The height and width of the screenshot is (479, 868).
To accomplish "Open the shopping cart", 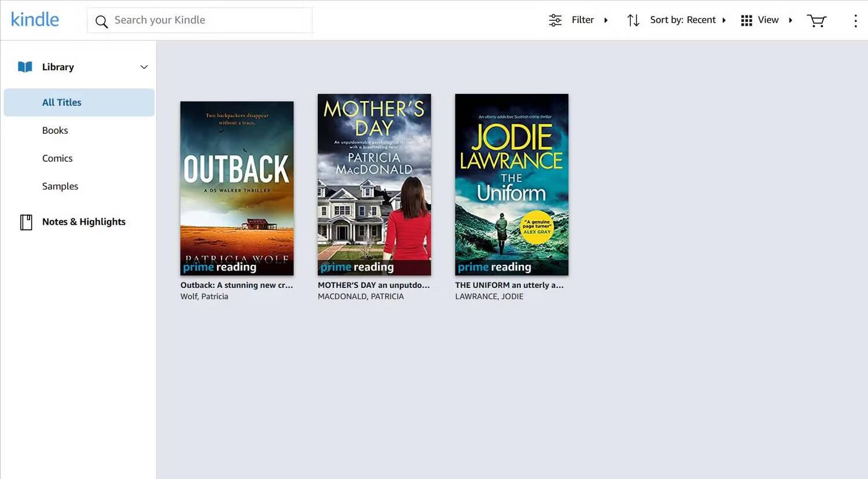I will point(816,21).
